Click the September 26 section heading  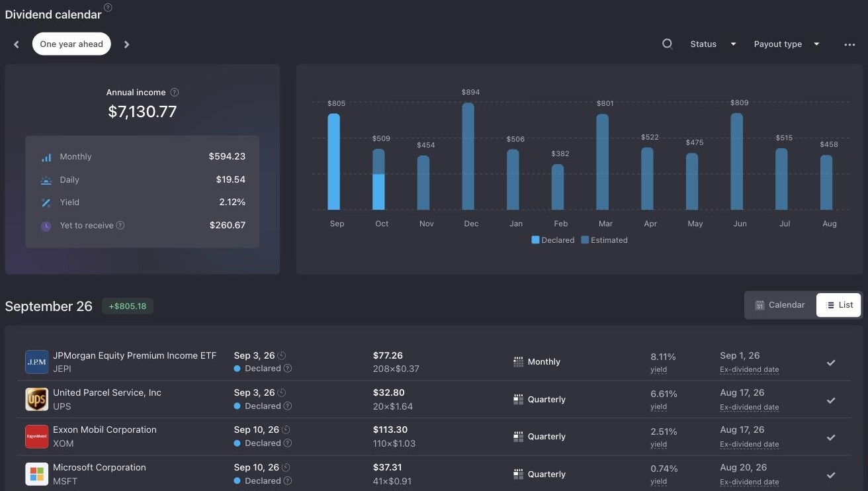tap(49, 306)
